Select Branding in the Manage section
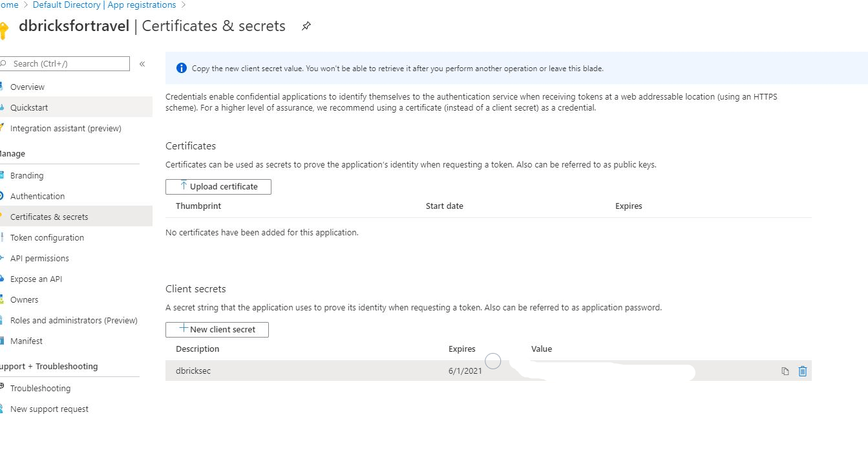The height and width of the screenshot is (463, 868). [26, 176]
